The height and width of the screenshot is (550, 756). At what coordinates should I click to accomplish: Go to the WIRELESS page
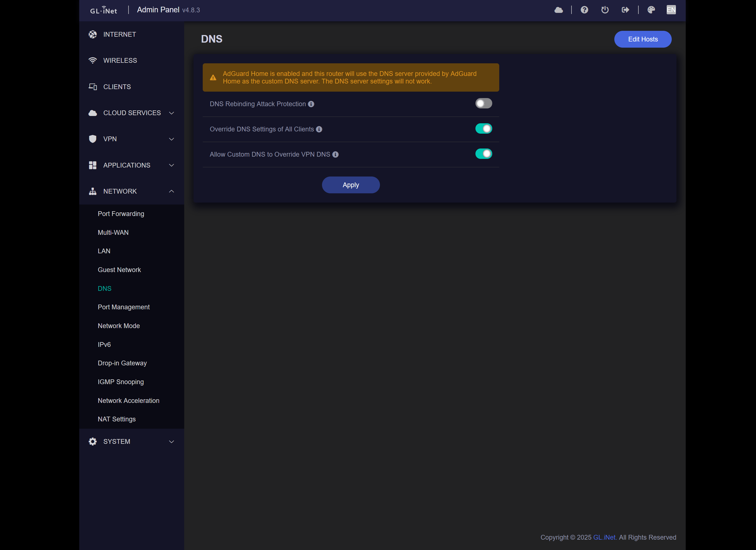[x=120, y=61]
